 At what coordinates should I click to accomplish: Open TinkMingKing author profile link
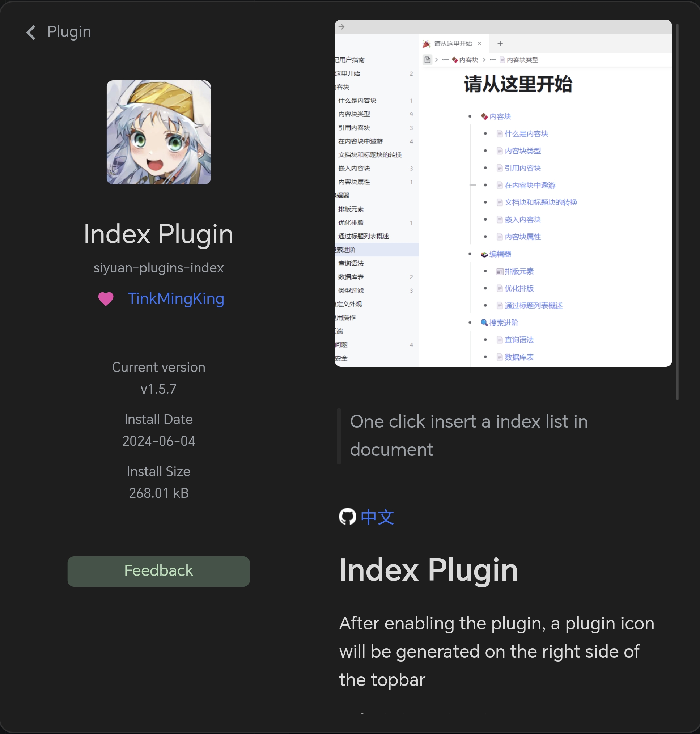pyautogui.click(x=176, y=299)
